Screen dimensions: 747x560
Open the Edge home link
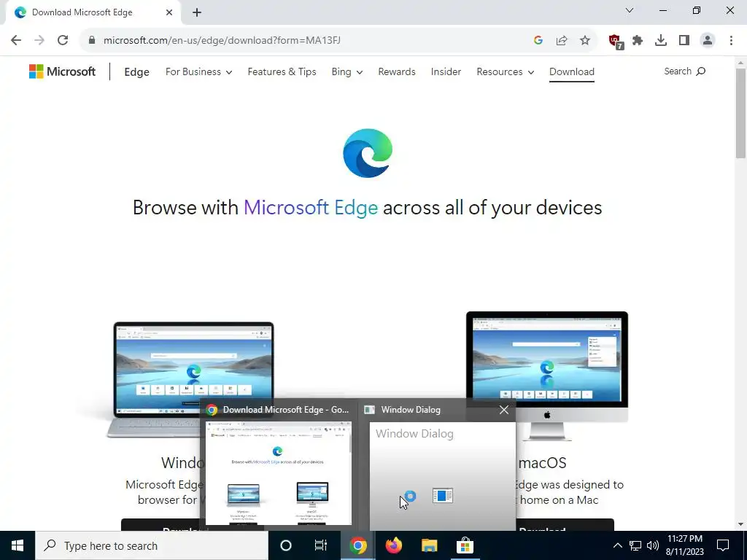click(136, 72)
